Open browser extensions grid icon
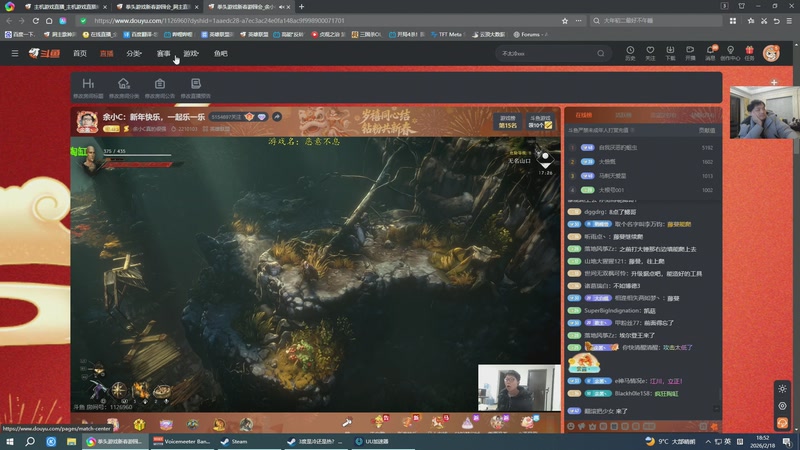Screen dimensions: 800x450 coord(733,21)
